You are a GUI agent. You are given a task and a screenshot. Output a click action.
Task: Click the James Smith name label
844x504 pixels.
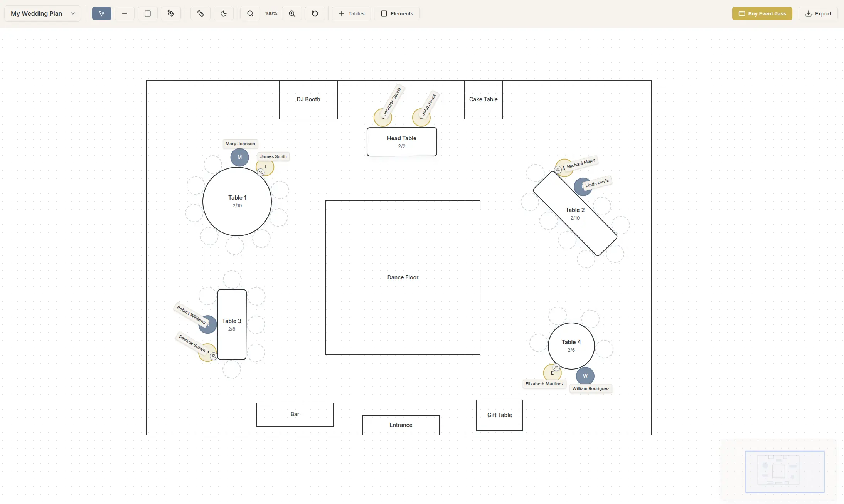pyautogui.click(x=273, y=156)
